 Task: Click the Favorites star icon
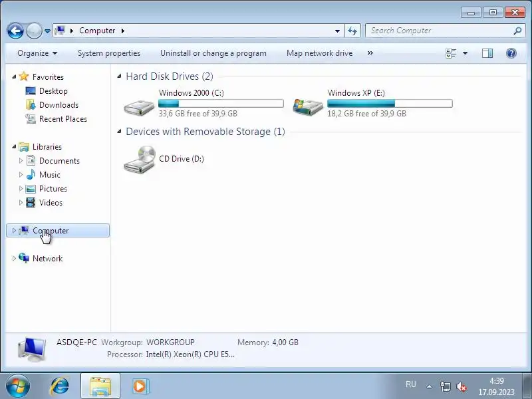(x=24, y=76)
